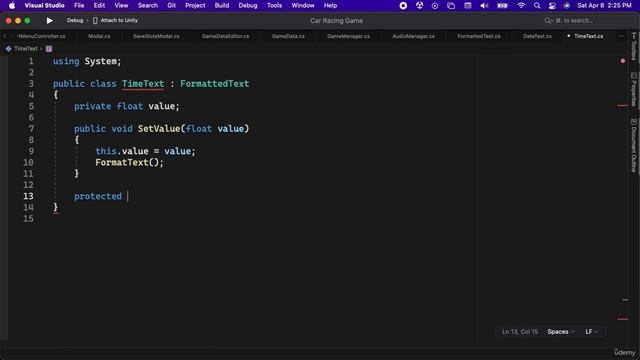Switch to the GameManager.cs tab
Viewport: 640px width, 360px height.
[349, 36]
